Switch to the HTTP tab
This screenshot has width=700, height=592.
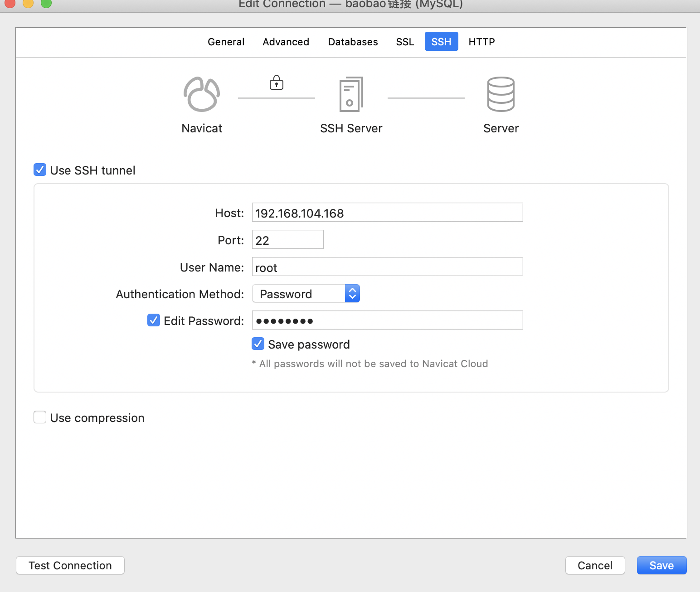(481, 42)
